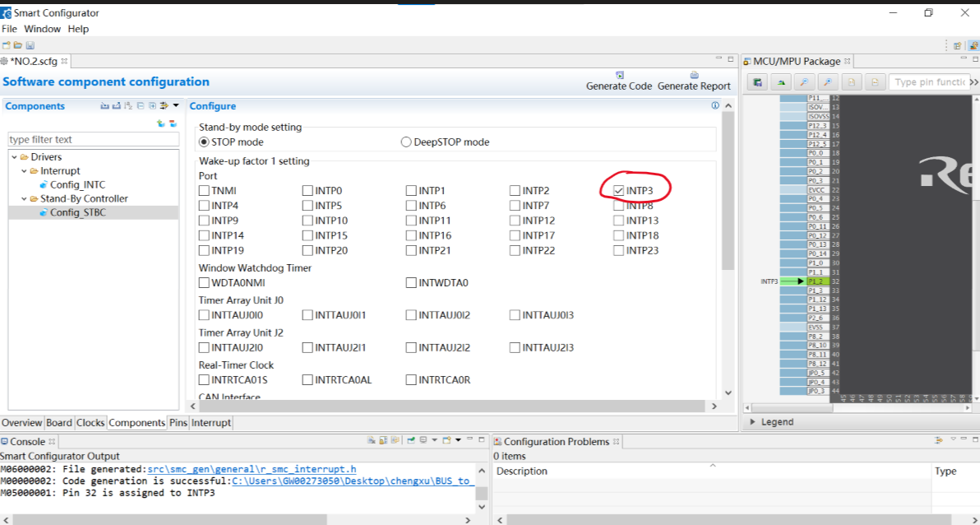Open the File menu
This screenshot has height=525, width=980.
point(9,29)
